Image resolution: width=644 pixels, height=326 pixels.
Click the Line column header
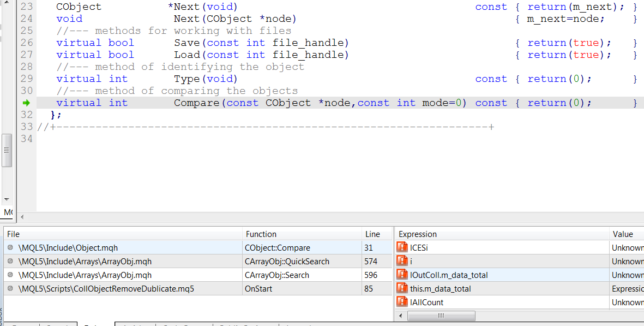point(376,234)
